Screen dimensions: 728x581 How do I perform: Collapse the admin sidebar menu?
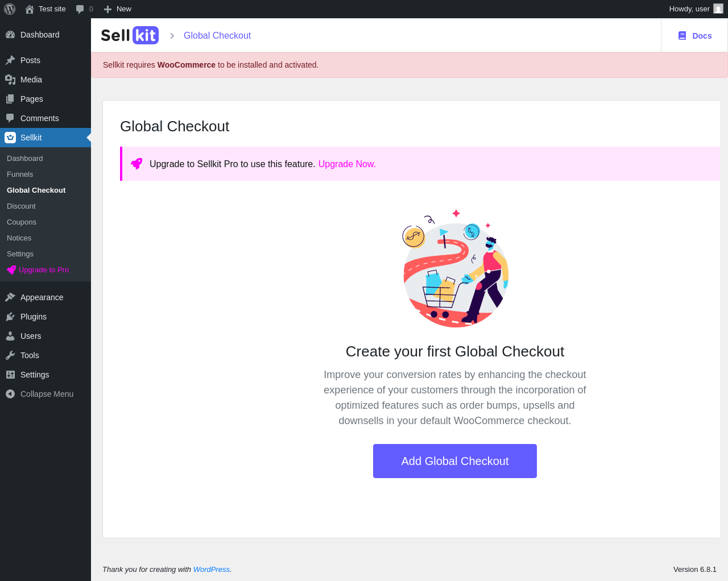pyautogui.click(x=45, y=394)
